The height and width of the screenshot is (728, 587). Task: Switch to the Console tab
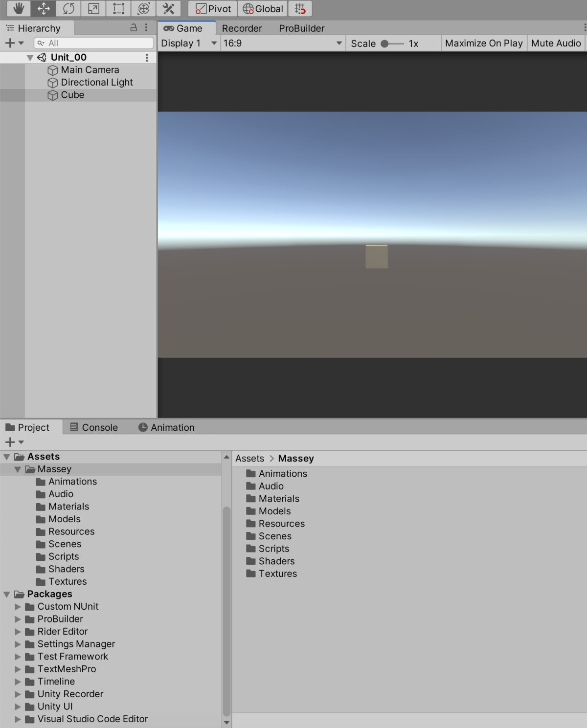(94, 427)
